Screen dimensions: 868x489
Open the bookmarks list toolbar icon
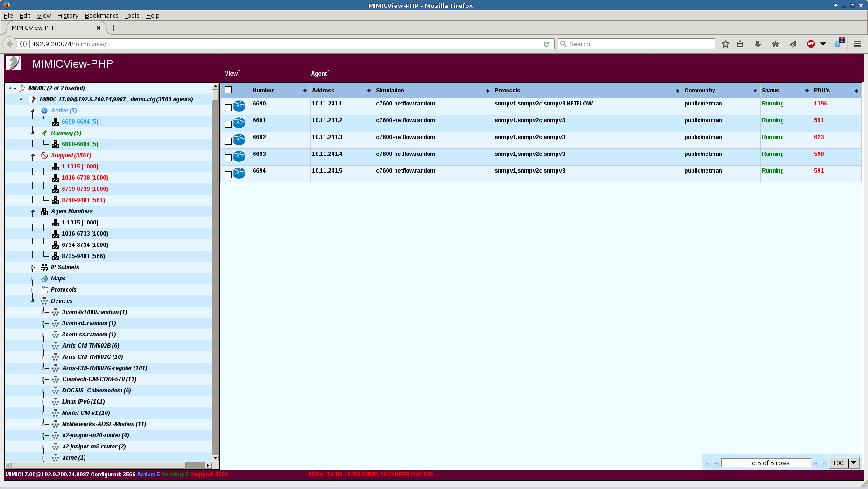[x=740, y=44]
